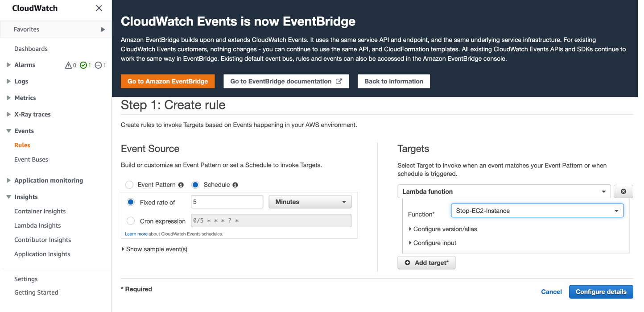Click the Cancel link
This screenshot has height=312, width=644.
[551, 291]
